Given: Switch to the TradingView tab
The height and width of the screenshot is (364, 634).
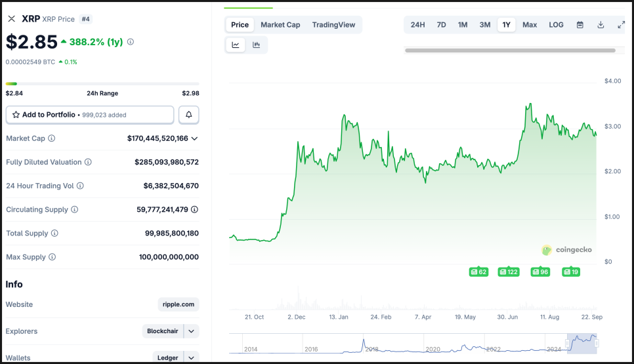Looking at the screenshot, I should (x=333, y=25).
